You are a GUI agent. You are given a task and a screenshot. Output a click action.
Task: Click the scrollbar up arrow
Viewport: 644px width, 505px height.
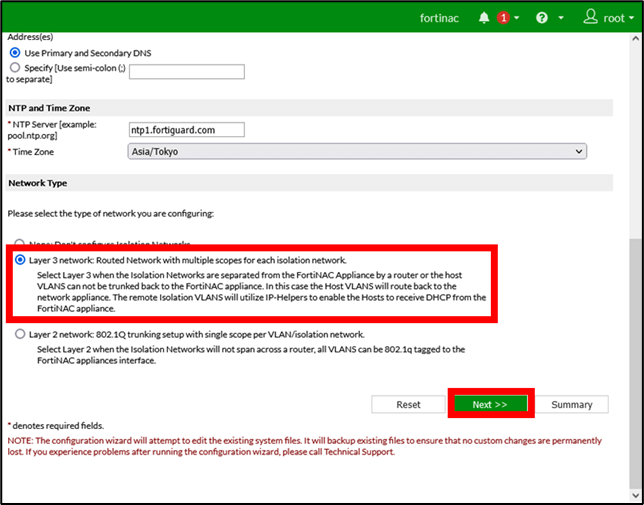[635, 38]
